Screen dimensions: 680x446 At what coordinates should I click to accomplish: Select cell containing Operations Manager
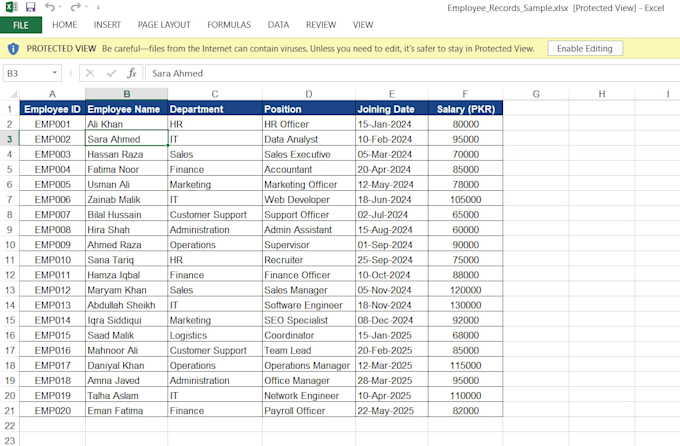click(x=309, y=365)
